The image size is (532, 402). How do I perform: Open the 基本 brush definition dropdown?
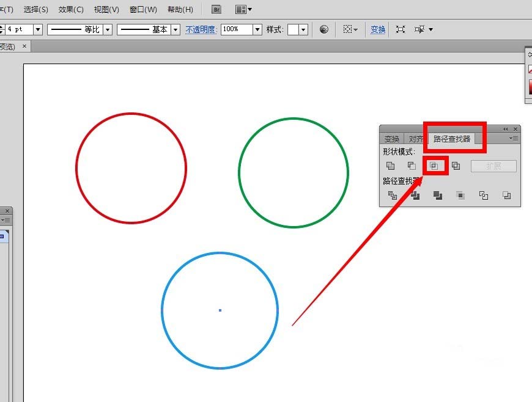click(175, 29)
